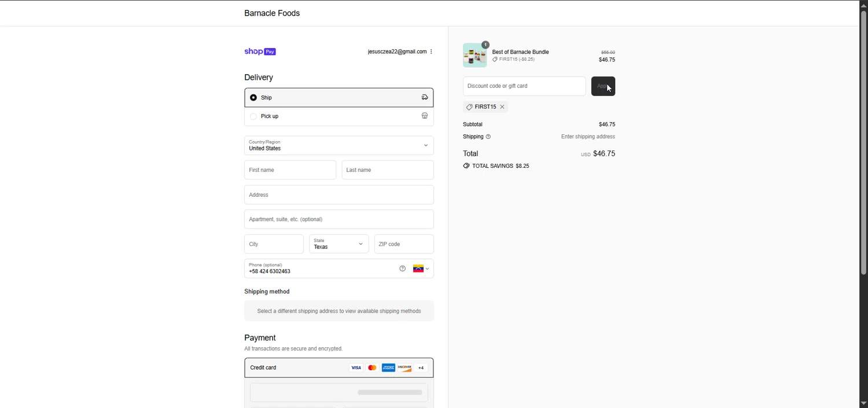Open the Country/Region dropdown
This screenshot has width=868, height=408.
tap(339, 145)
